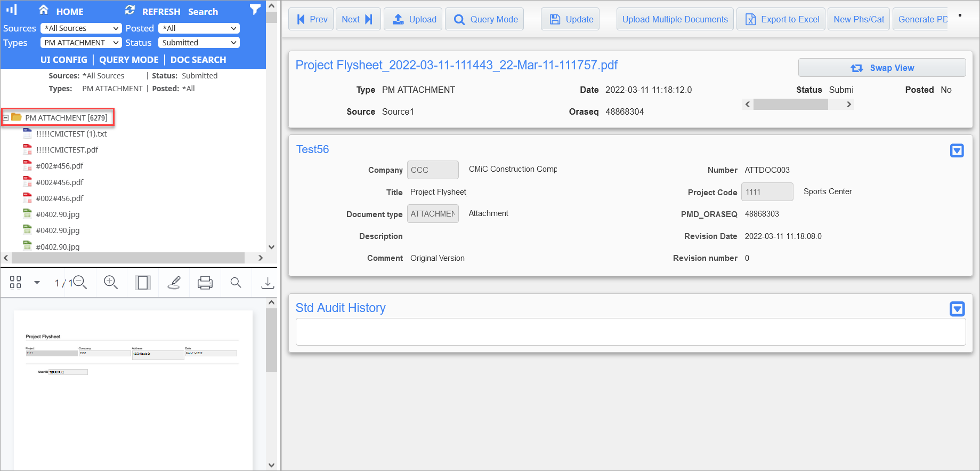The width and height of the screenshot is (980, 471).
Task: Collapse the Std Audit History section
Action: click(x=957, y=309)
